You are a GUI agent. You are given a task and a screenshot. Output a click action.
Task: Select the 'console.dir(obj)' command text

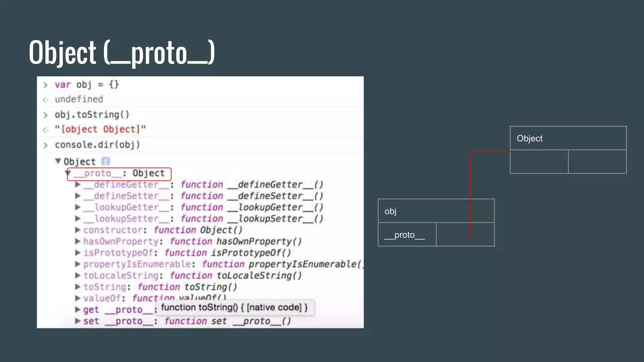(x=97, y=145)
